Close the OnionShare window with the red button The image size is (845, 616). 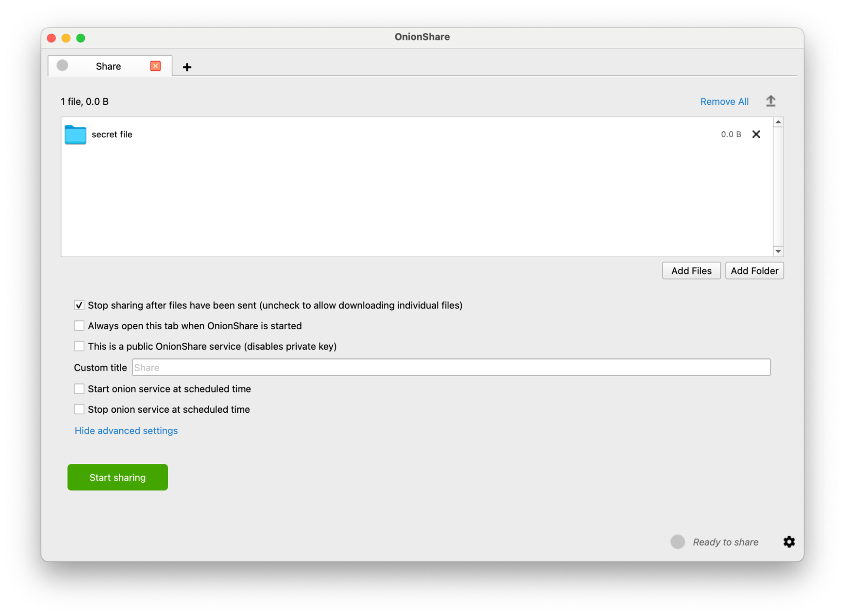(x=51, y=38)
